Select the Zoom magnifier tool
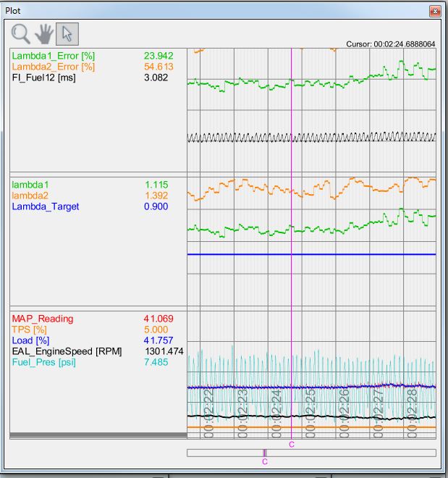 coord(21,33)
